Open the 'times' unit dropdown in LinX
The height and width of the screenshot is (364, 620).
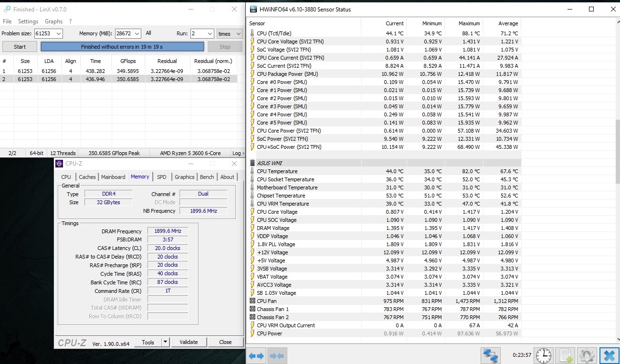[239, 33]
